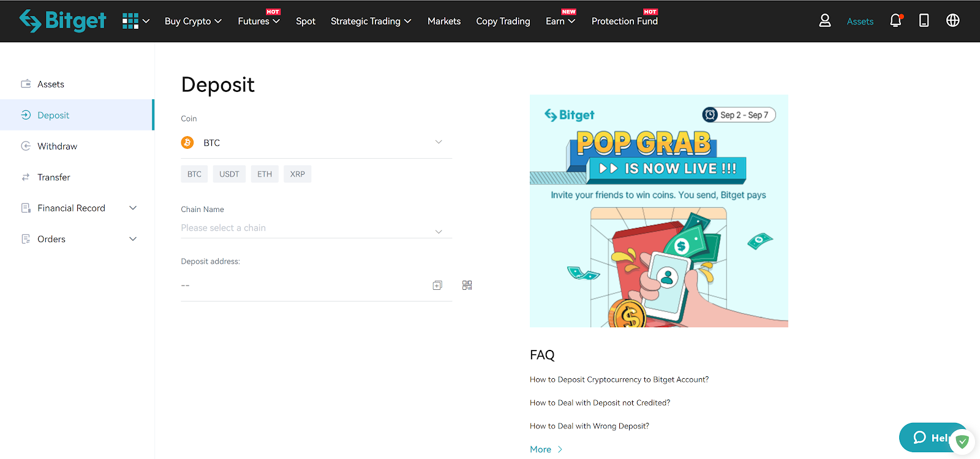Open the apps grid dropdown chevron

[x=146, y=21]
